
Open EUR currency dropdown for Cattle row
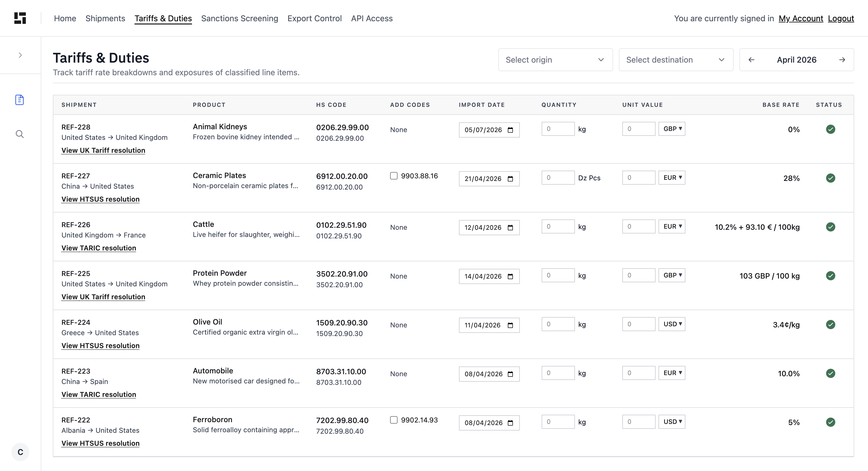tap(672, 227)
